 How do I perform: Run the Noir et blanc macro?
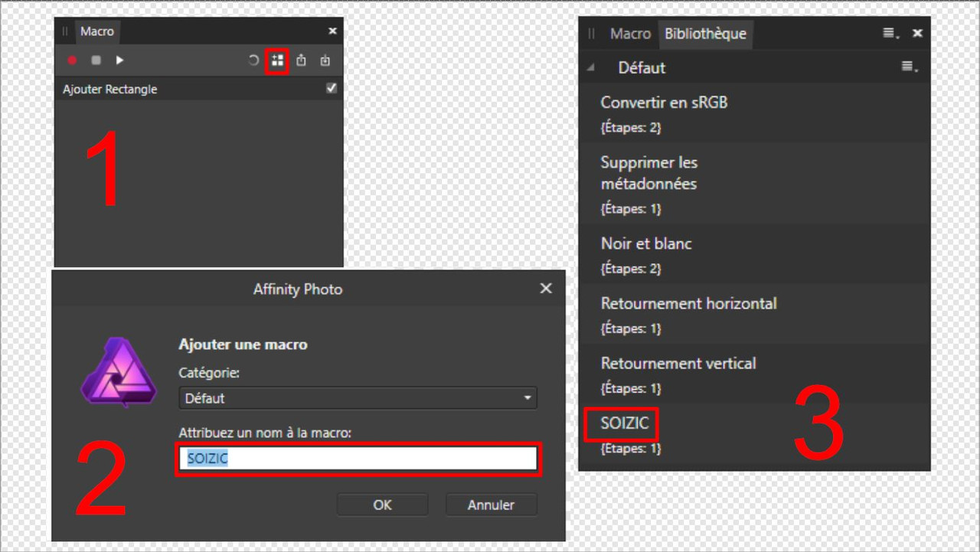pos(754,254)
